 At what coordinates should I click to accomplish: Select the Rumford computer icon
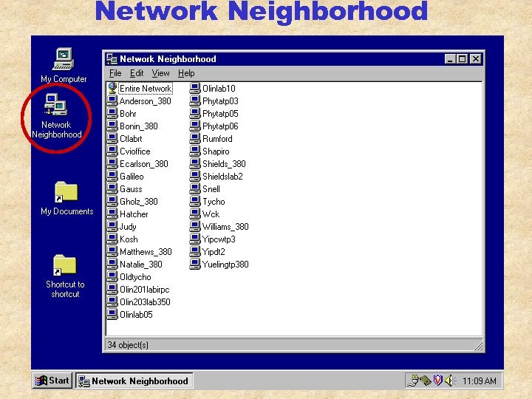(195, 138)
